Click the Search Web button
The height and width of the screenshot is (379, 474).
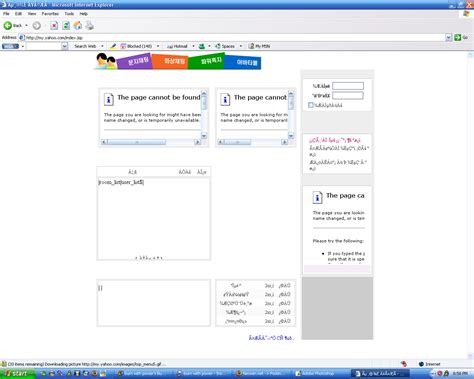tap(85, 46)
